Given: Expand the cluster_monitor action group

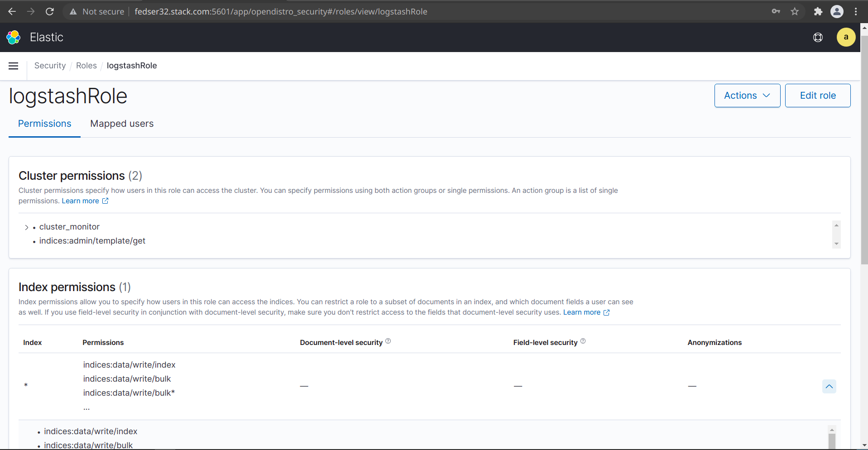Looking at the screenshot, I should click(27, 227).
